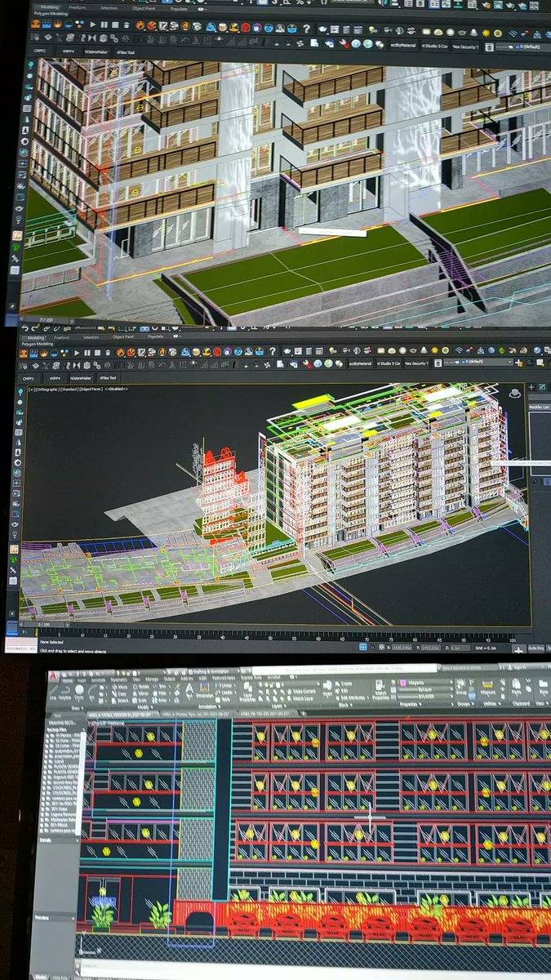Switch to Freeform tab in middle 3ds Max ribbon
The image size is (551, 980).
coord(62,337)
